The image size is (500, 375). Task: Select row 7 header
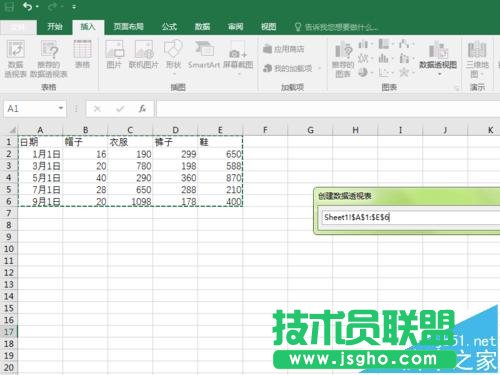coord(9,213)
